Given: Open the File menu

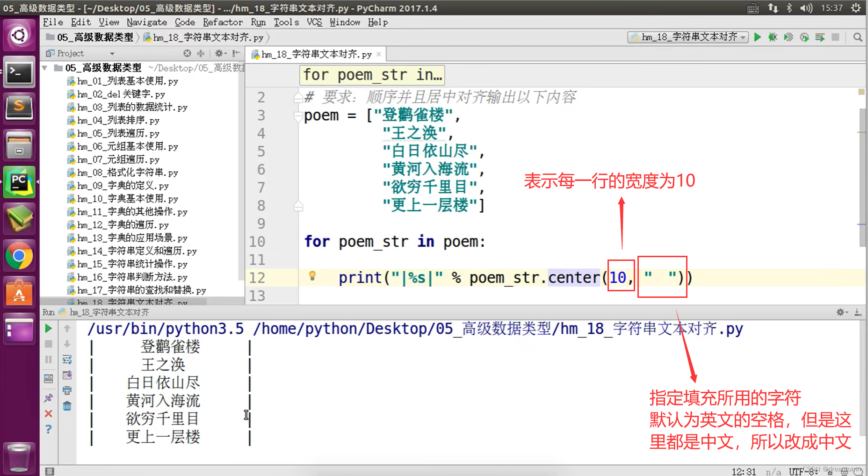Looking at the screenshot, I should [x=53, y=22].
